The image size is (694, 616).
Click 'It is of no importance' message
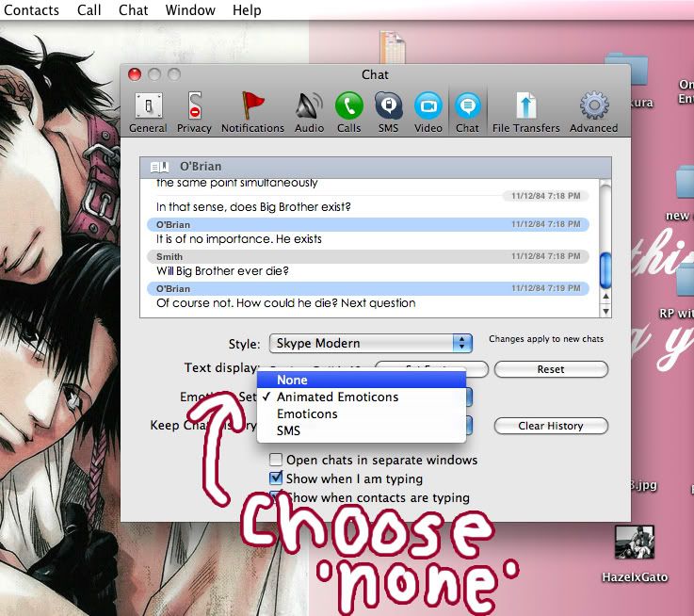(x=239, y=239)
